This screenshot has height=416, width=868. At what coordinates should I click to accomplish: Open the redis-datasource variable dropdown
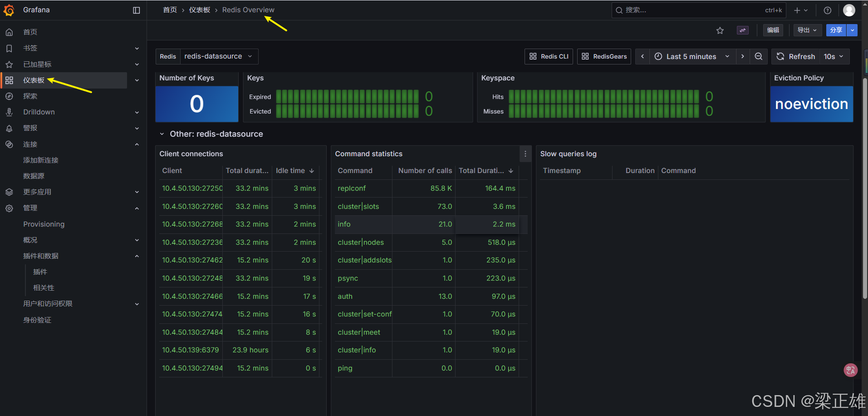coord(219,56)
